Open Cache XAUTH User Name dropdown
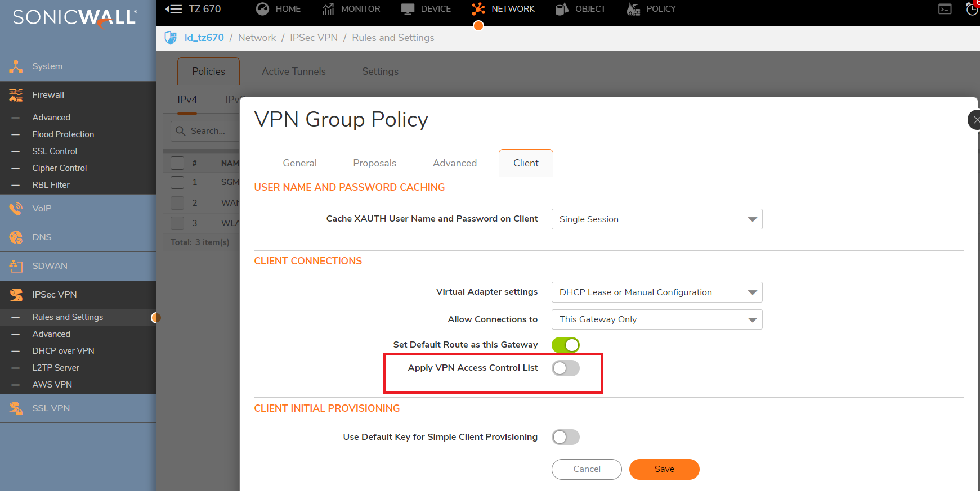The height and width of the screenshot is (491, 980). click(657, 219)
